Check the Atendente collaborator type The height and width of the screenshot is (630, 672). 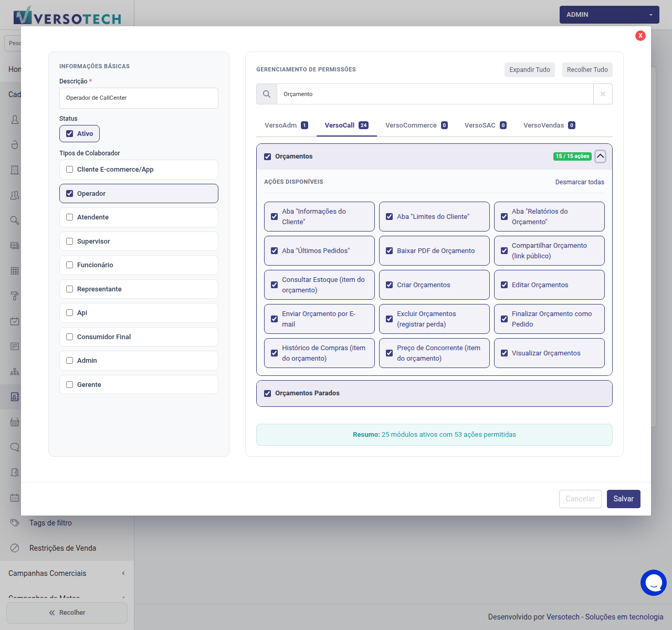click(70, 217)
